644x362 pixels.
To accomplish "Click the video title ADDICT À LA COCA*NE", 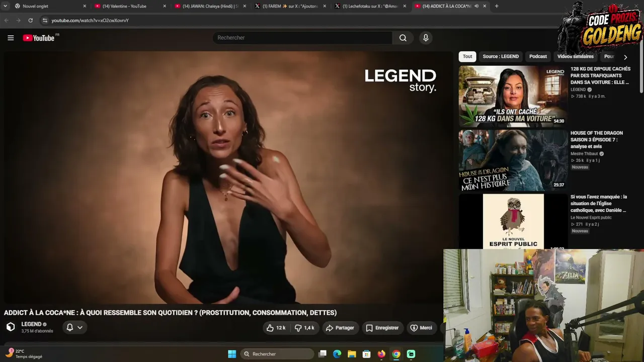I will tap(170, 313).
